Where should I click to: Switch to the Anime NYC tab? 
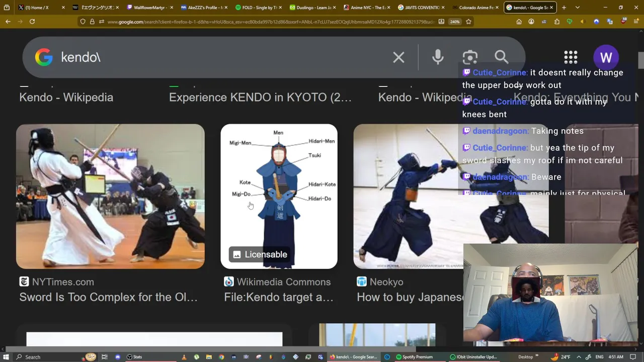(x=366, y=8)
